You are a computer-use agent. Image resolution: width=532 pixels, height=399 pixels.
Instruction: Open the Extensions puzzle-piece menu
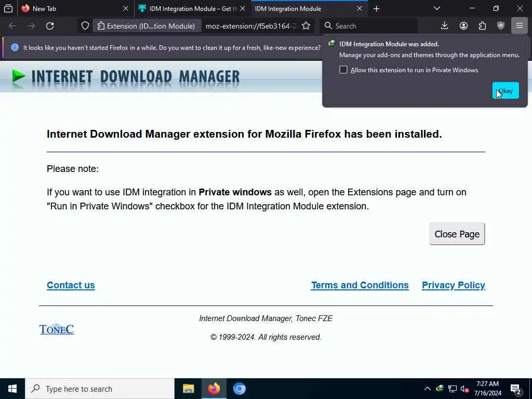coord(482,26)
